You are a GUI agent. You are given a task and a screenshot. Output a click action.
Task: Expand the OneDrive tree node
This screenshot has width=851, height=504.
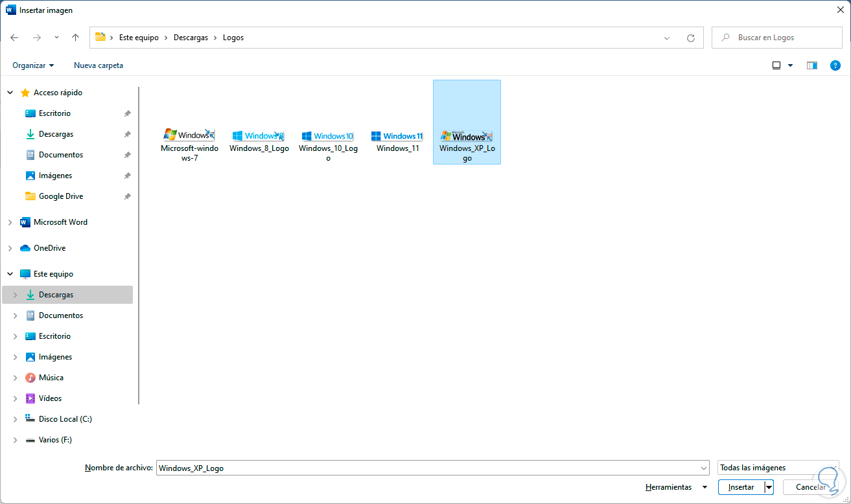tap(10, 248)
